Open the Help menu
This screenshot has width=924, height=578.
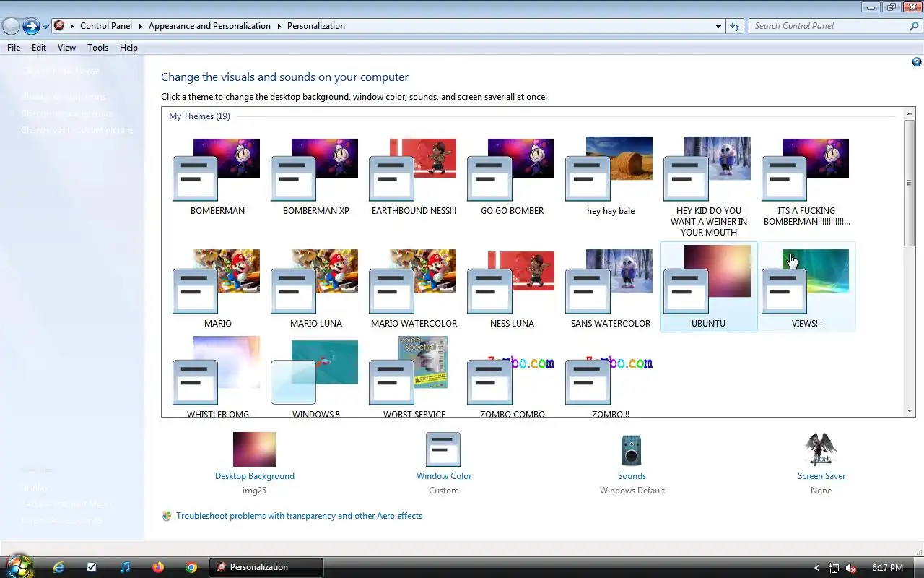tap(128, 48)
